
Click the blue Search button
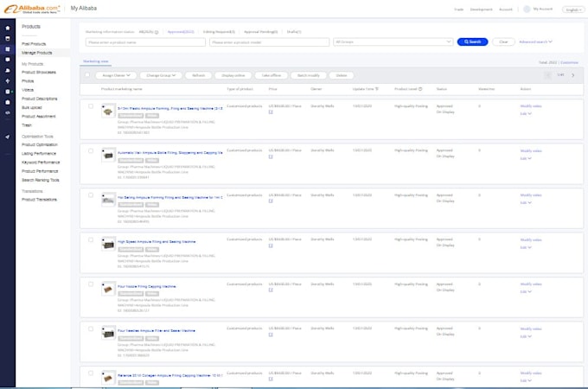472,42
